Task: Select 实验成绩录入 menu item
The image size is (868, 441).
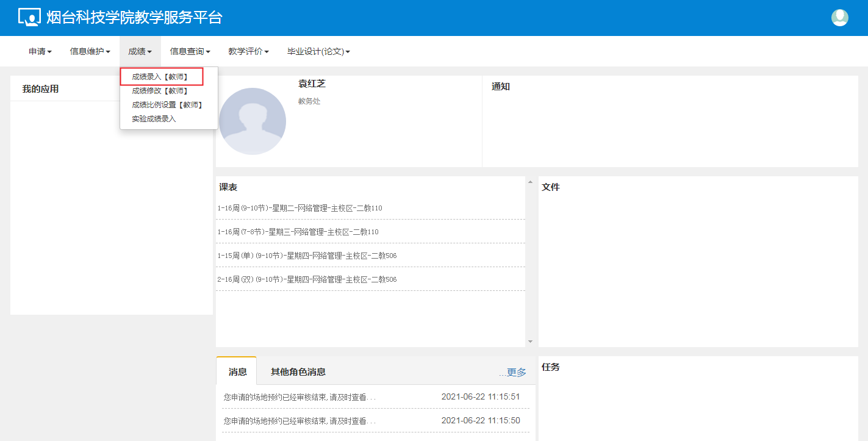Action: click(154, 119)
